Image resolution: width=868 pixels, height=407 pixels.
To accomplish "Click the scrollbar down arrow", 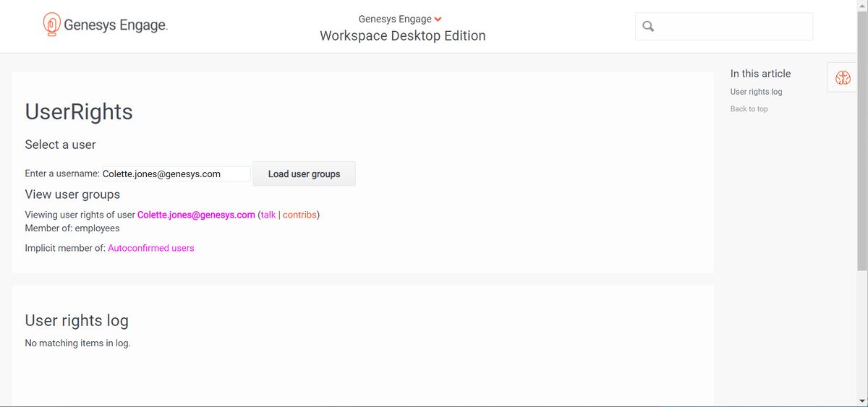I will [x=862, y=400].
